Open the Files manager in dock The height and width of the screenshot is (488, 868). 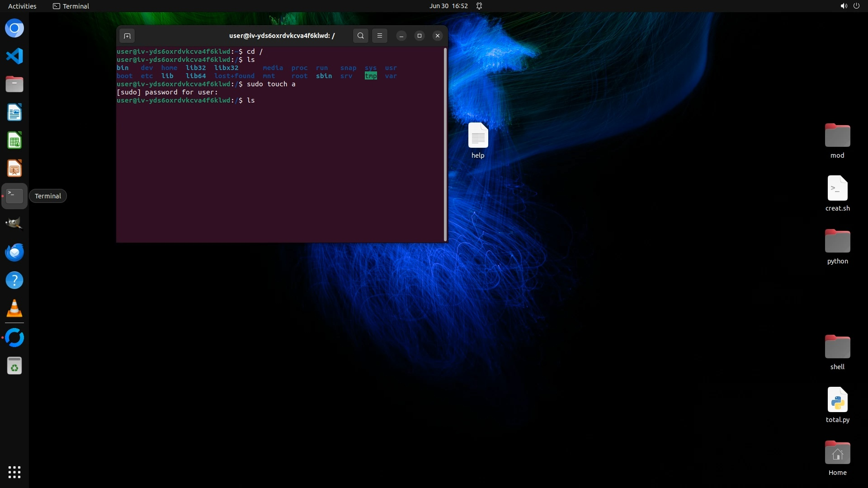pyautogui.click(x=14, y=84)
